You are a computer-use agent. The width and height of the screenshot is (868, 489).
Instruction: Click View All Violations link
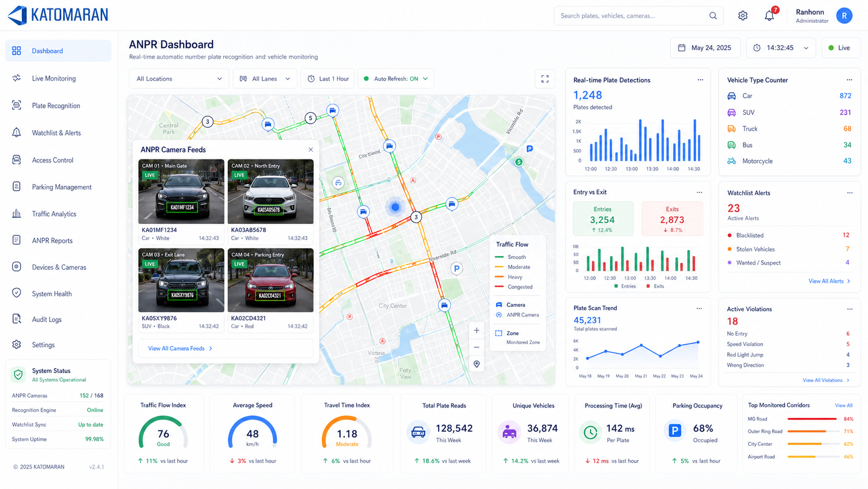coord(826,380)
